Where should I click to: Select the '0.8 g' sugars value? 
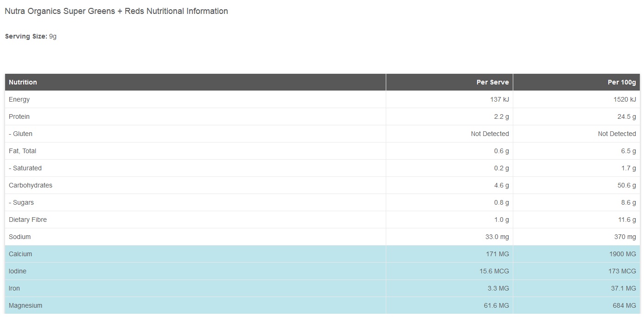pos(502,202)
